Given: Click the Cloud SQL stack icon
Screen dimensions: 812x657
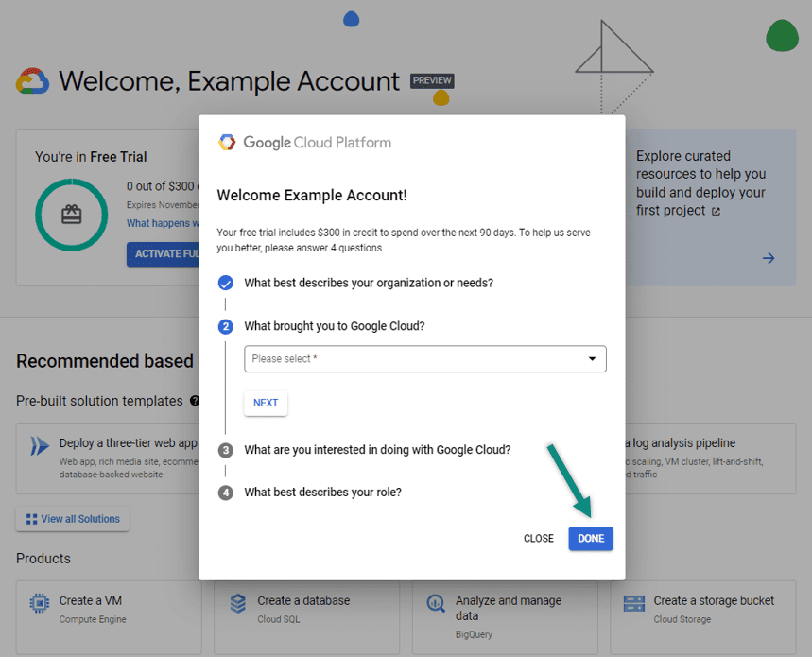Looking at the screenshot, I should point(237,603).
